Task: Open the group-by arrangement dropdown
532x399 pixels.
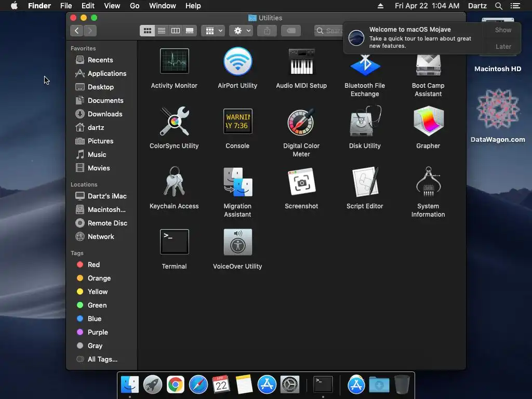Action: (x=213, y=31)
